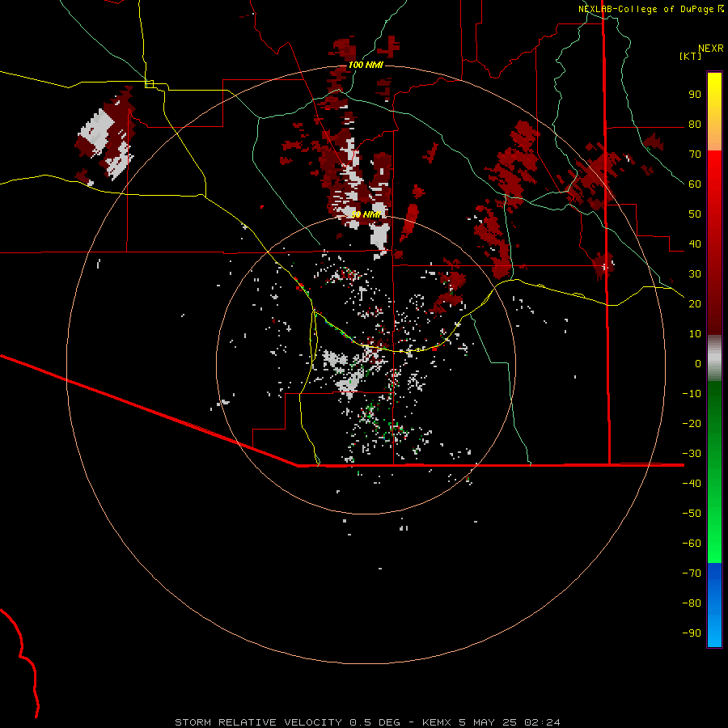Click the 40 value on the velocity scale

point(695,243)
